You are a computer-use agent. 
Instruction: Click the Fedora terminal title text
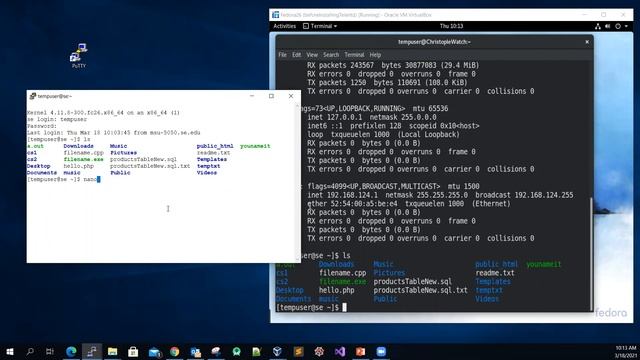[434, 42]
